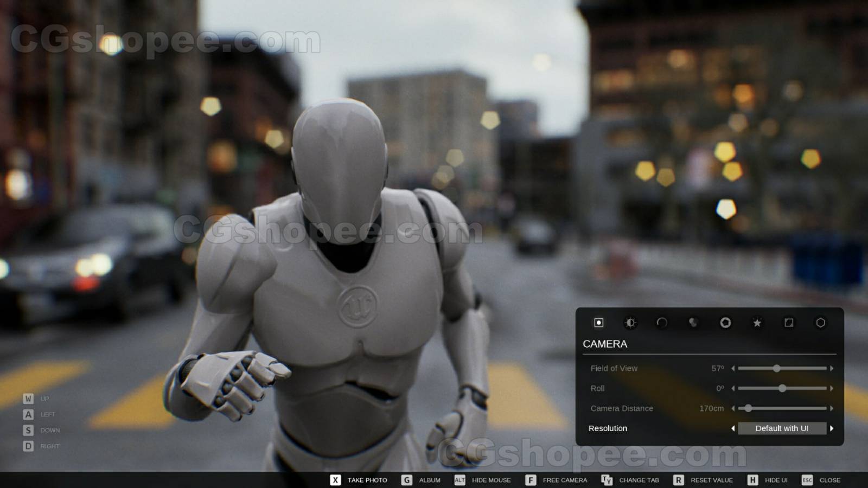Image resolution: width=868 pixels, height=488 pixels.
Task: Decrease Camera Distance with left arrow
Action: (x=733, y=408)
